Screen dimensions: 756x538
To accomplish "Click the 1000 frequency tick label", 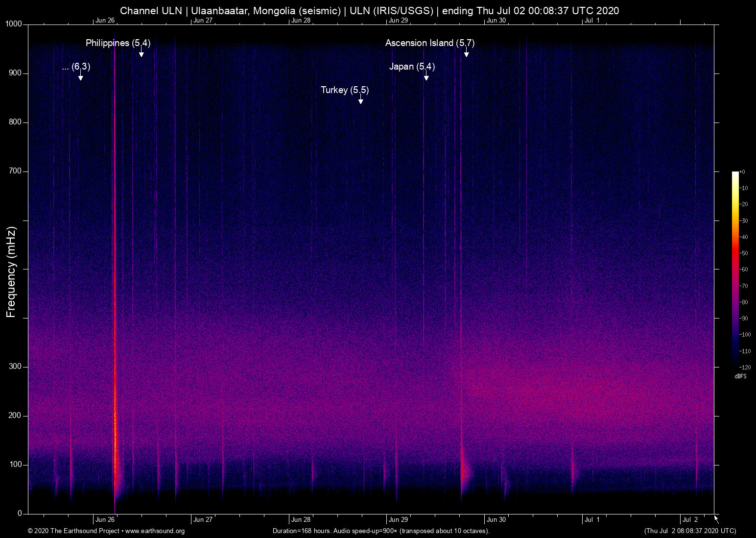I will [x=13, y=24].
